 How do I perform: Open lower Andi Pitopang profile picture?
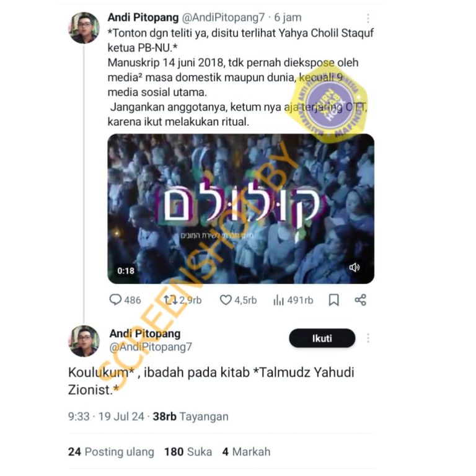click(84, 341)
